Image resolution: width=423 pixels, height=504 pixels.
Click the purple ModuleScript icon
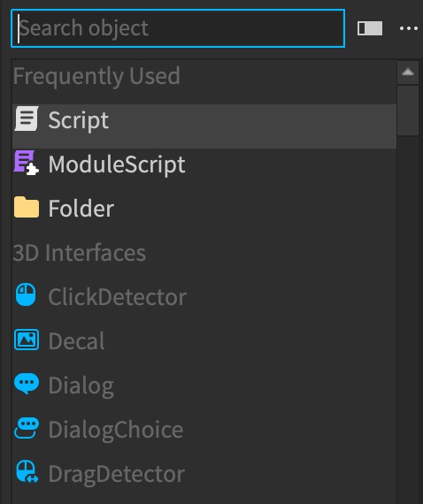(27, 163)
